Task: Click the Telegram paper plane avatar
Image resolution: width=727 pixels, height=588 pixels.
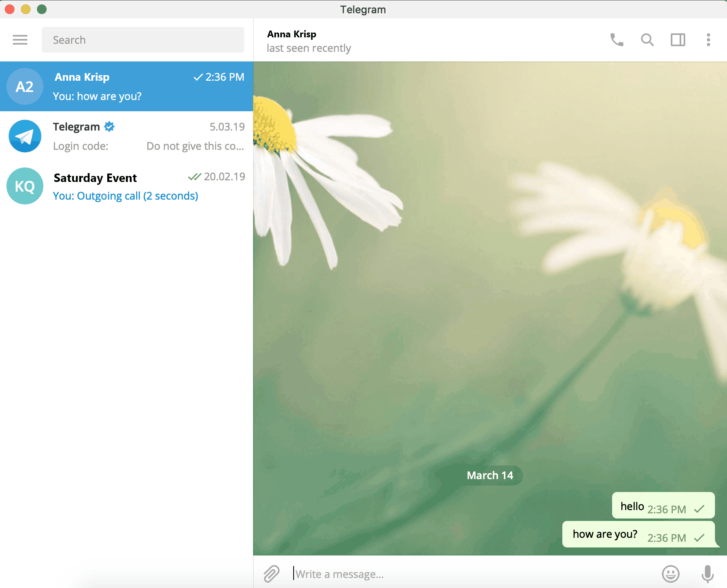Action: (x=25, y=136)
